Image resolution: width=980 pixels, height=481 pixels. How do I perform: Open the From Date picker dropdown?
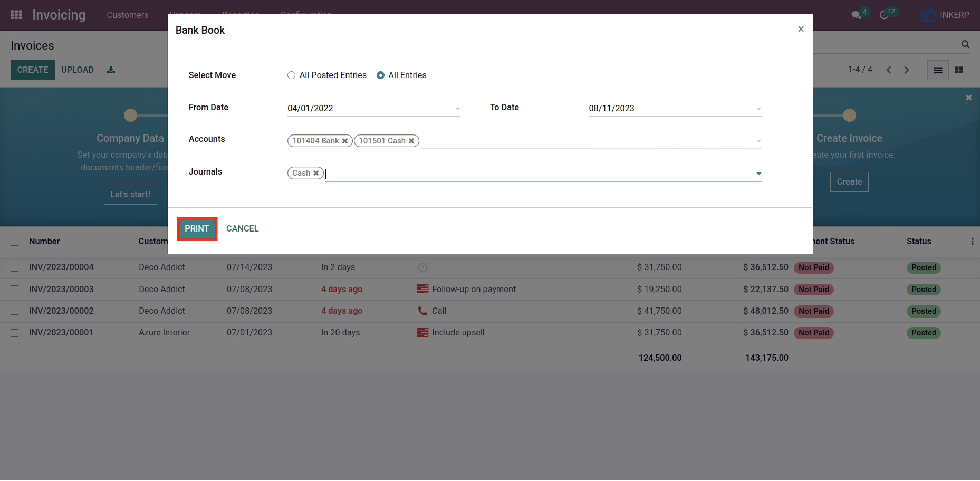coord(457,109)
